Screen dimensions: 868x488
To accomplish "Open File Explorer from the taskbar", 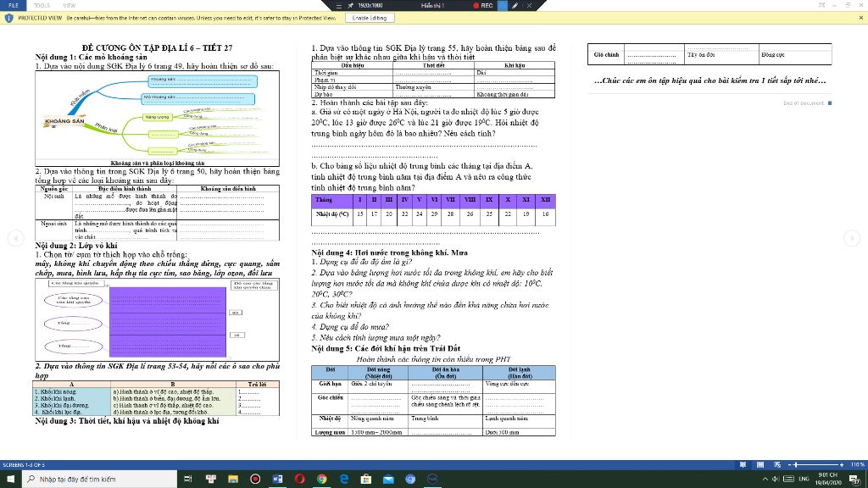I will coord(233,479).
